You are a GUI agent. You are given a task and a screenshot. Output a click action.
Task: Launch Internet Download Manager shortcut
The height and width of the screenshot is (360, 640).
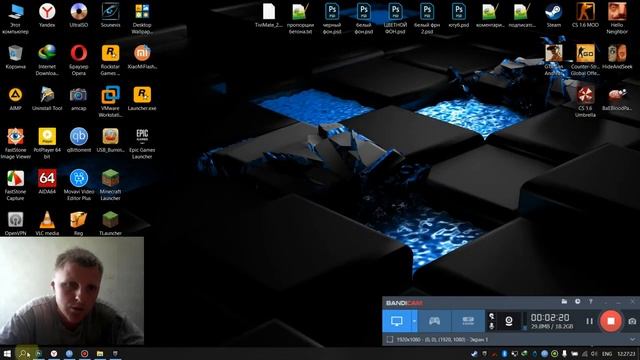click(x=47, y=60)
